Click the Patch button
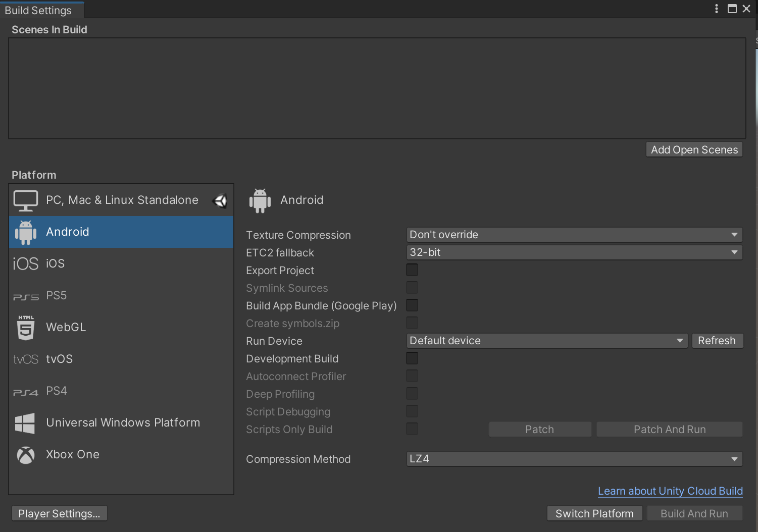This screenshot has height=532, width=758. coord(540,430)
